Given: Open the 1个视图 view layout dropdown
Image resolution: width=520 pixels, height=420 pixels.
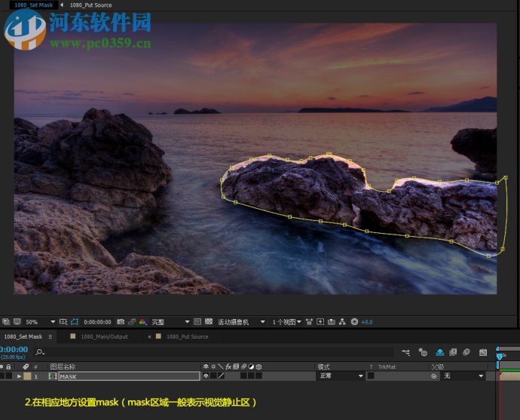Looking at the screenshot, I should [286, 322].
